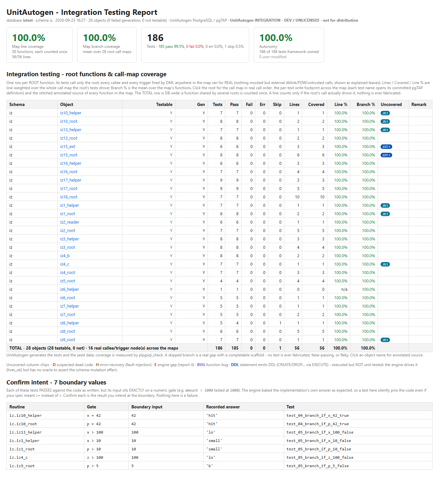This screenshot has width=439, height=504.
Task: Open the iz8_helper object link
Action: click(x=69, y=323)
